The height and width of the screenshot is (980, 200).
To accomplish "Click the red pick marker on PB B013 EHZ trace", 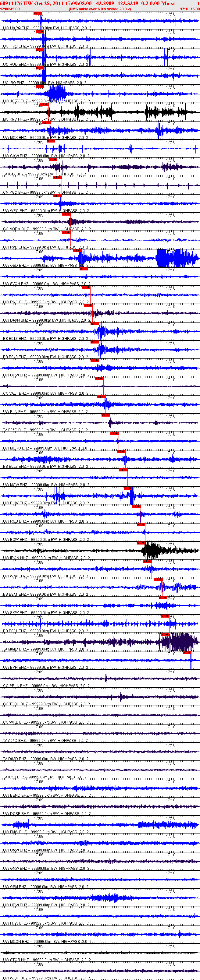I will point(95,323).
